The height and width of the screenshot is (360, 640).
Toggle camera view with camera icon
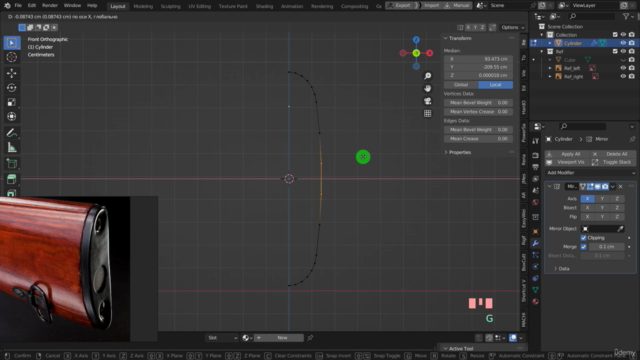pyautogui.click(x=427, y=101)
